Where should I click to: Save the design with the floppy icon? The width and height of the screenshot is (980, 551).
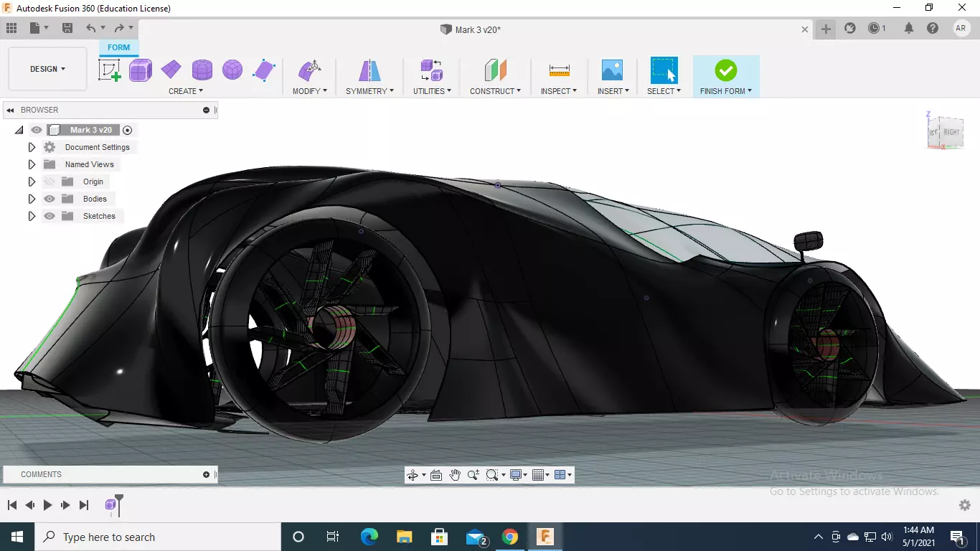pos(67,29)
